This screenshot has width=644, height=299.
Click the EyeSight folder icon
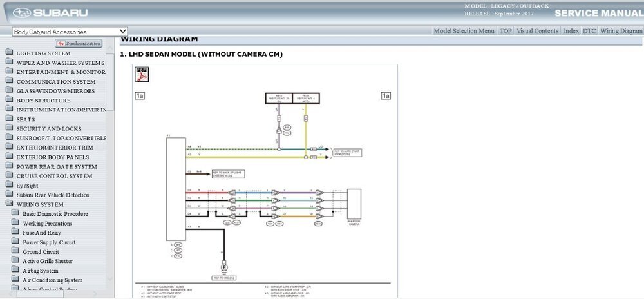8,185
